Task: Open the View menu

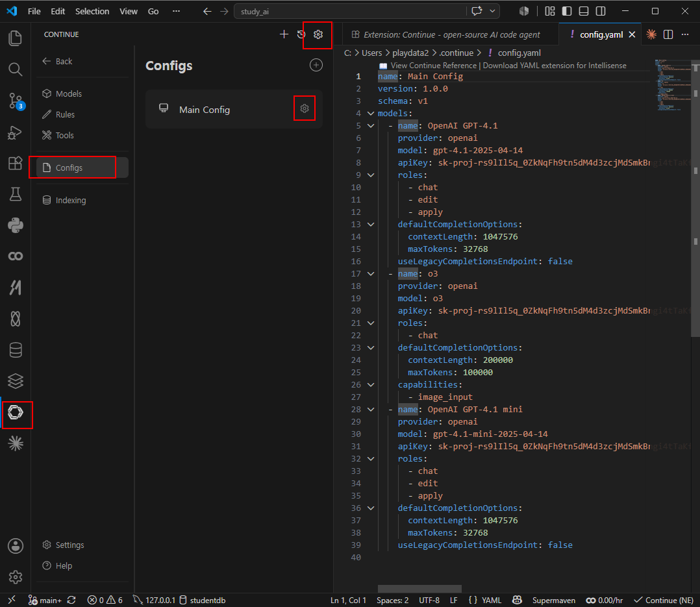Action: click(x=129, y=11)
